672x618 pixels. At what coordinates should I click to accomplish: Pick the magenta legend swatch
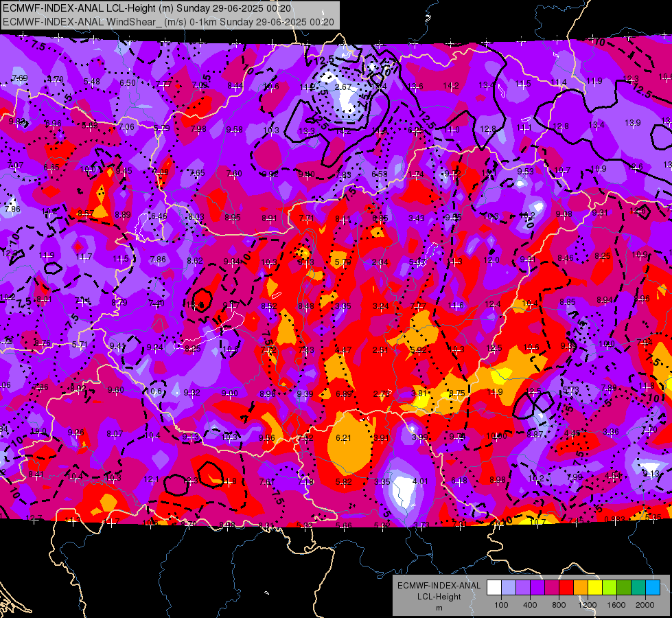pos(552,587)
